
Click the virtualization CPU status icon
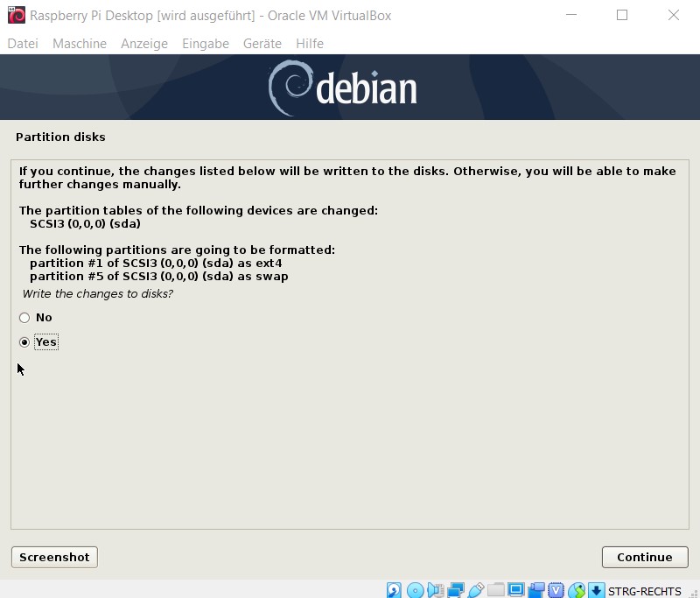pos(556,590)
